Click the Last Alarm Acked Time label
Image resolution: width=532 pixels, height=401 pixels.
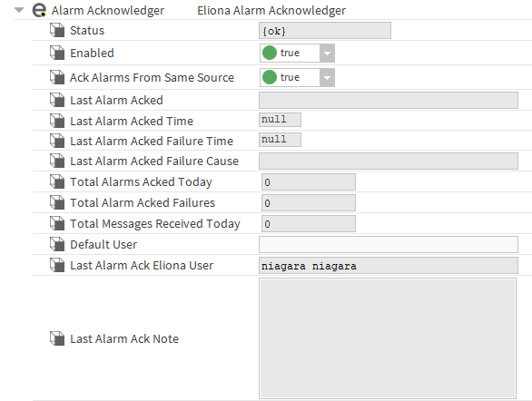[132, 121]
